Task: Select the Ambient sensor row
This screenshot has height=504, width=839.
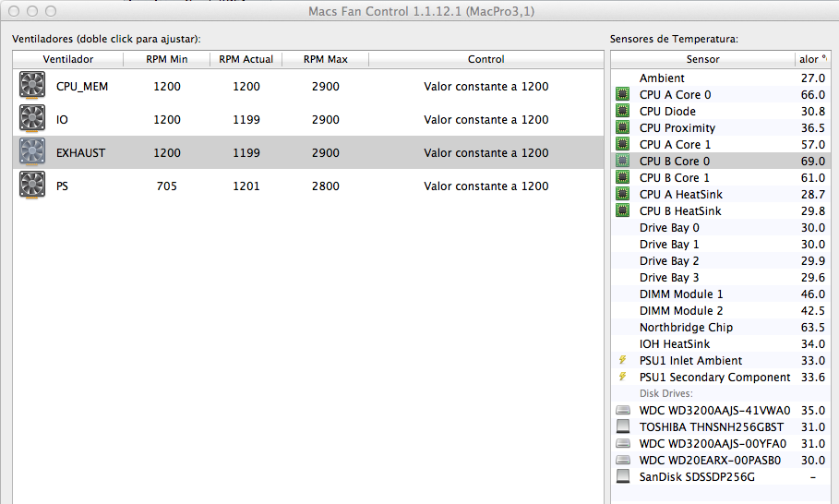Action: pos(721,78)
